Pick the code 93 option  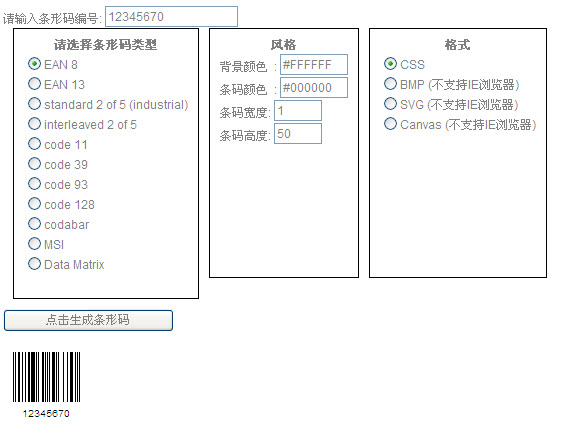click(35, 184)
